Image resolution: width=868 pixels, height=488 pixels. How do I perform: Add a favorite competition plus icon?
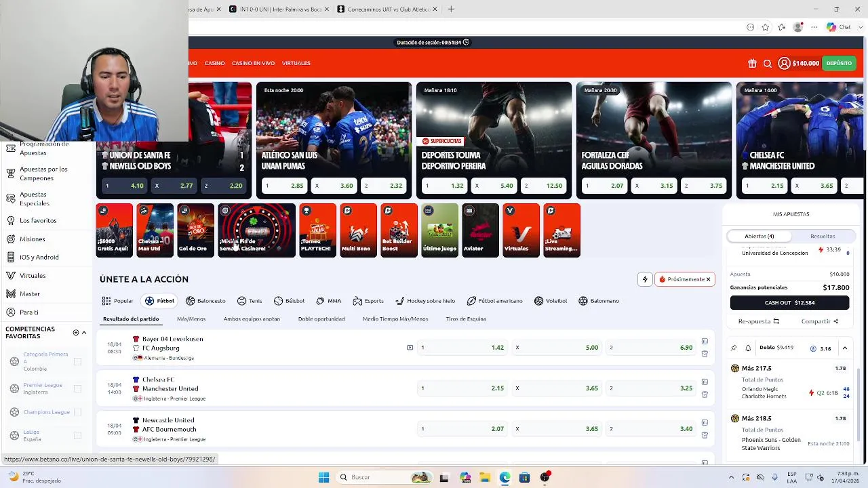pyautogui.click(x=76, y=333)
